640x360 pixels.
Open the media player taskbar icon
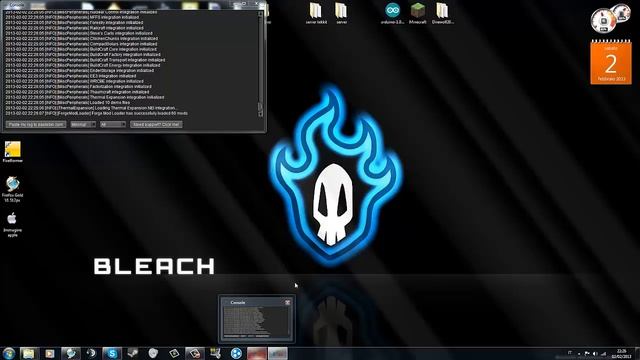[x=49, y=353]
